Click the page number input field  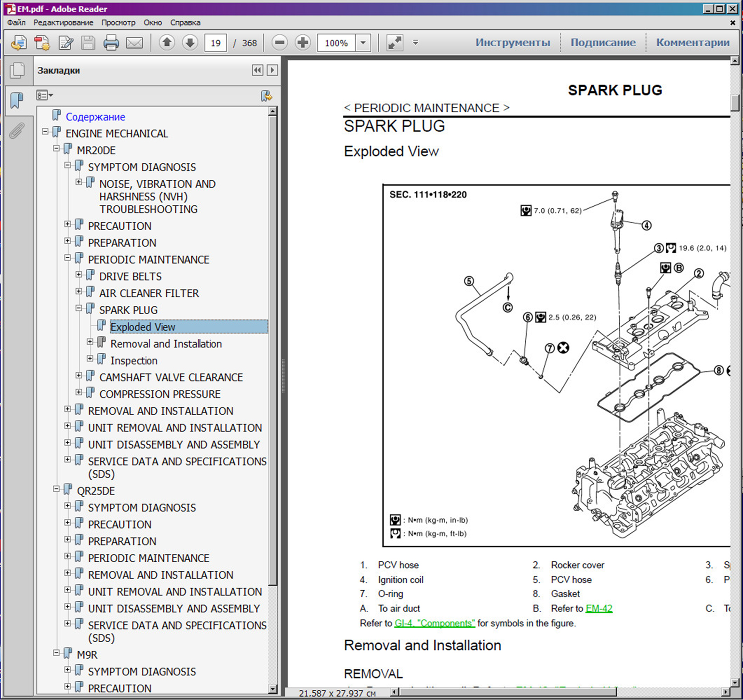pos(216,43)
